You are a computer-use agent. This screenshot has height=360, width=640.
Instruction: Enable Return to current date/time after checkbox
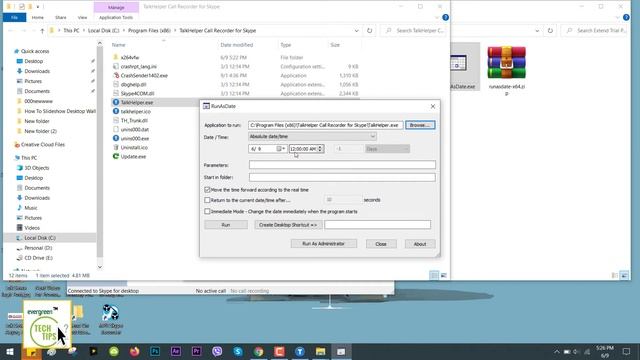tap(207, 200)
